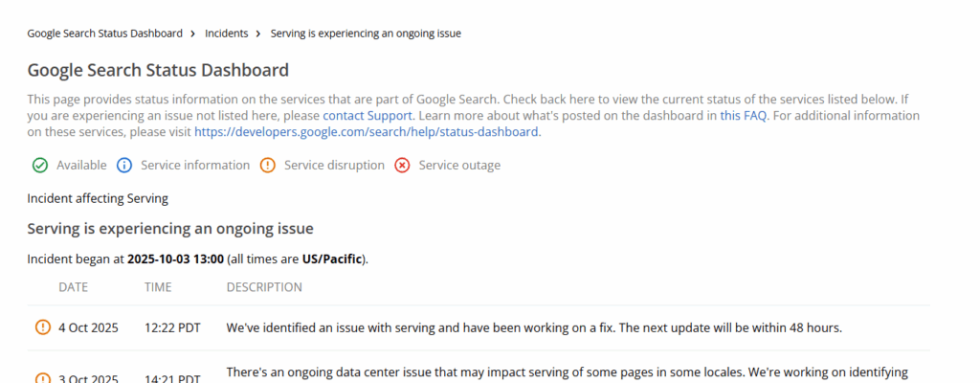
Task: Click the chevron after Google Search Status Dashboard
Action: point(193,34)
